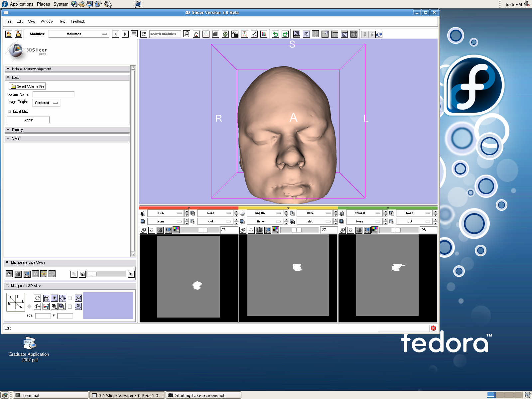Image resolution: width=532 pixels, height=399 pixels.
Task: Click the redo arrow icon
Action: pos(285,34)
